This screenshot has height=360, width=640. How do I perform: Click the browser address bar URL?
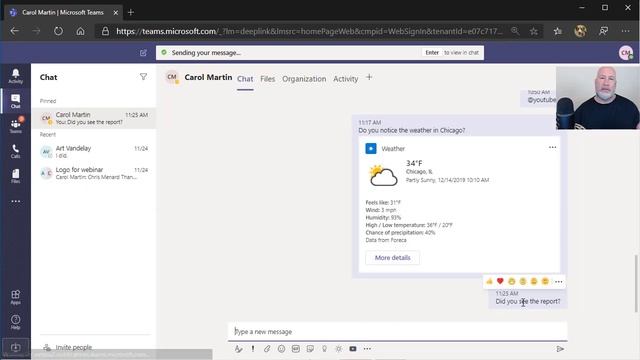[x=309, y=31]
